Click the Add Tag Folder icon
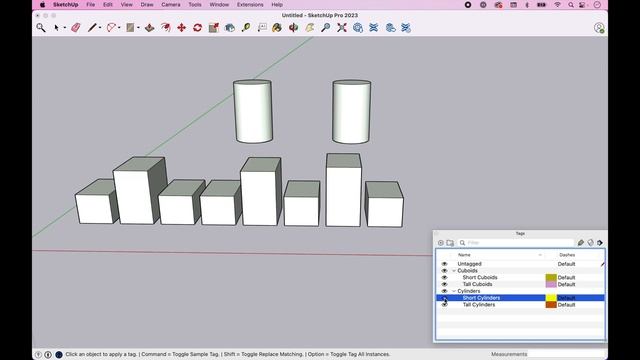 (x=450, y=242)
